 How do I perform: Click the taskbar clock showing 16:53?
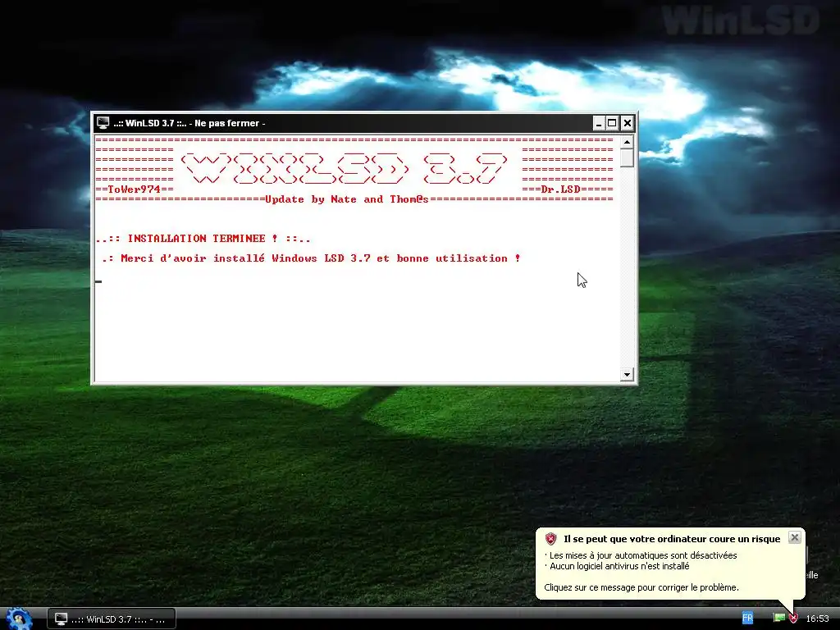(x=817, y=619)
